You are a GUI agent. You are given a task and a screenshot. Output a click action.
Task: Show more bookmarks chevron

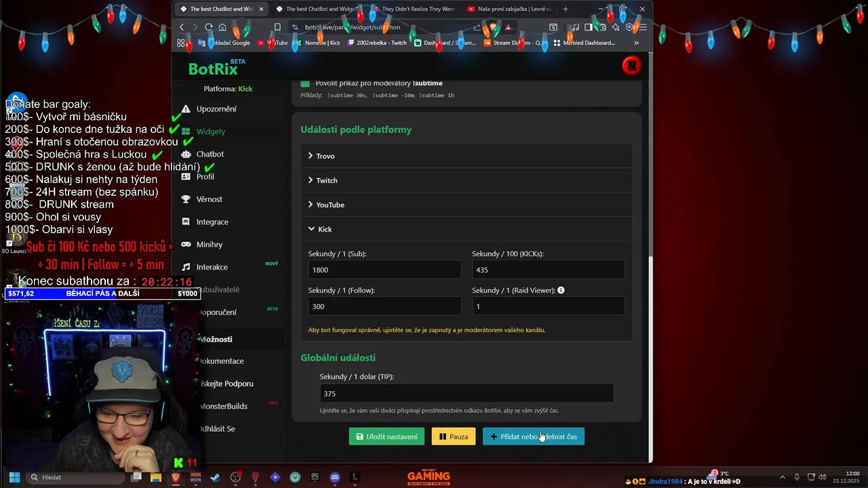636,43
